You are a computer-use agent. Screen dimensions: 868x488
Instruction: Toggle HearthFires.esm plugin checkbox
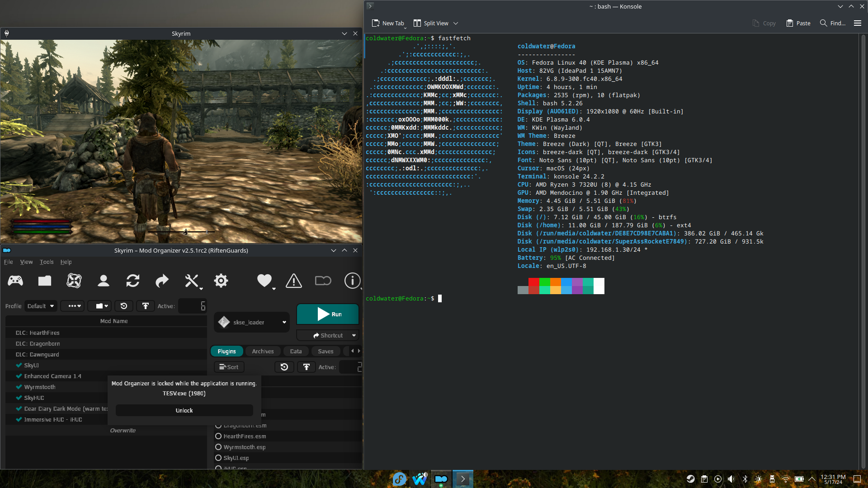[218, 436]
